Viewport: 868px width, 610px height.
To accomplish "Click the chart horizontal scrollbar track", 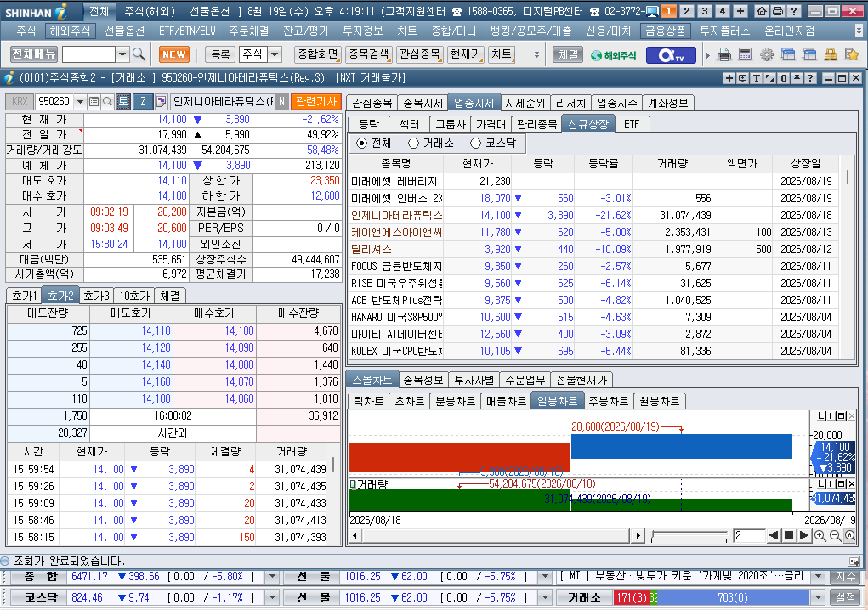I will (x=496, y=535).
